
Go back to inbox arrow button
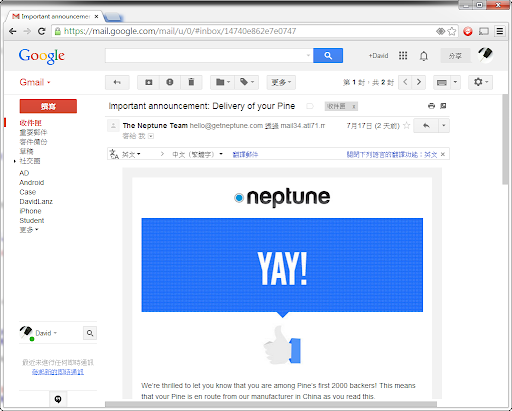point(117,82)
